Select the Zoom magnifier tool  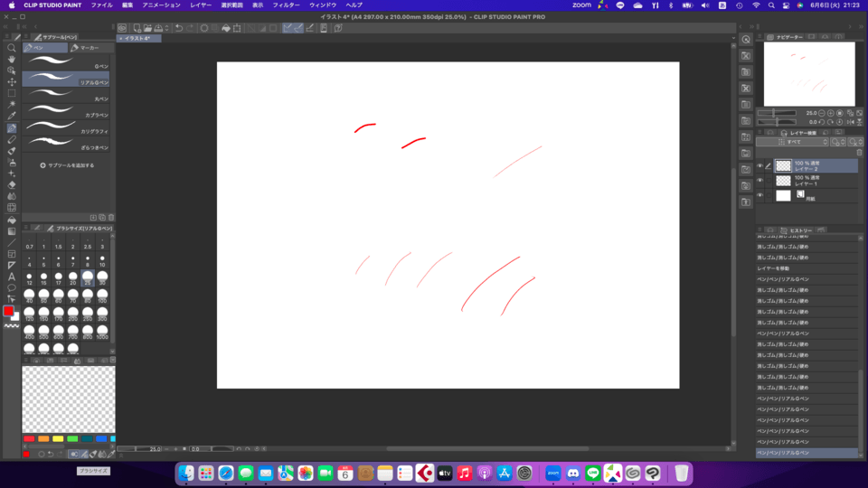click(11, 48)
